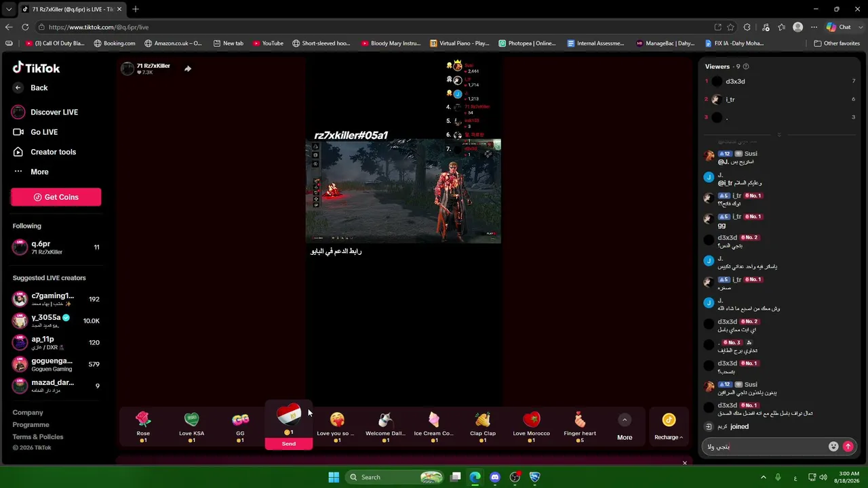868x488 pixels.
Task: Open the Recharge coins menu
Action: click(669, 428)
